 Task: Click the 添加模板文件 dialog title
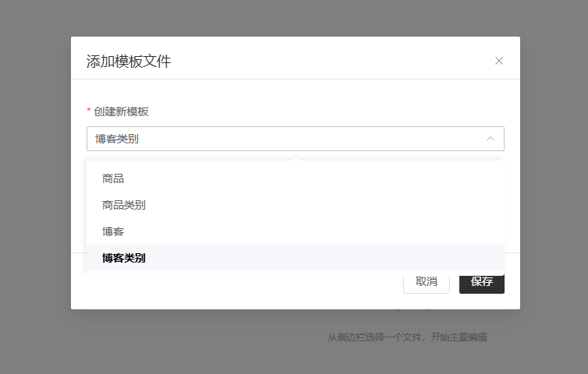pos(129,62)
